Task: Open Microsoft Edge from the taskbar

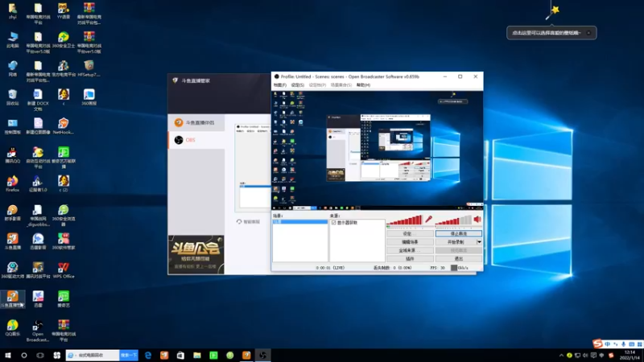Action: tap(148, 356)
